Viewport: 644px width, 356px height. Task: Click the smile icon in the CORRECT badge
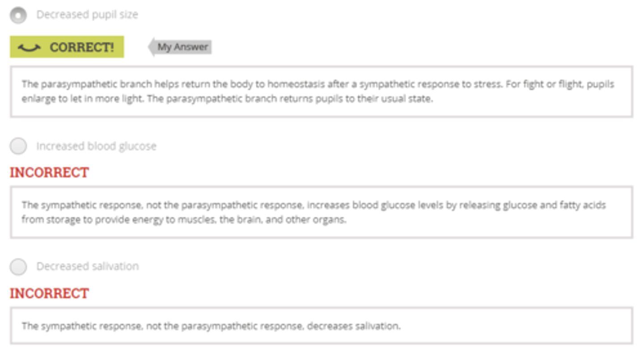click(30, 47)
